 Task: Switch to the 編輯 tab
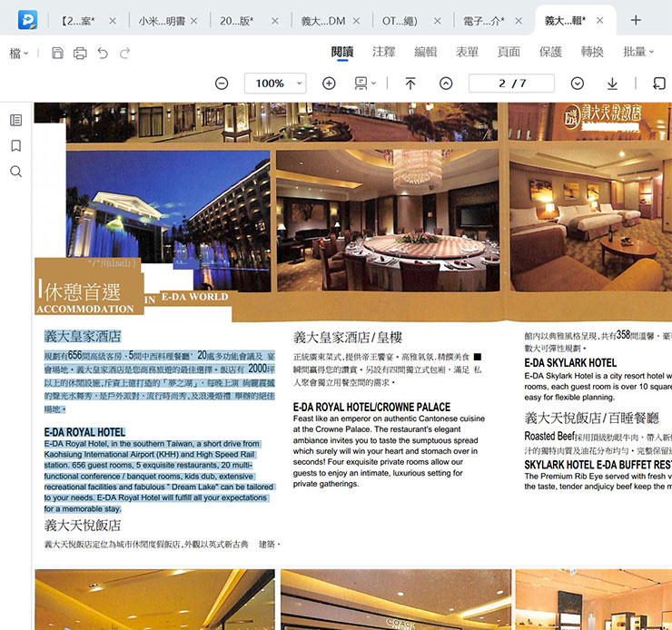426,52
